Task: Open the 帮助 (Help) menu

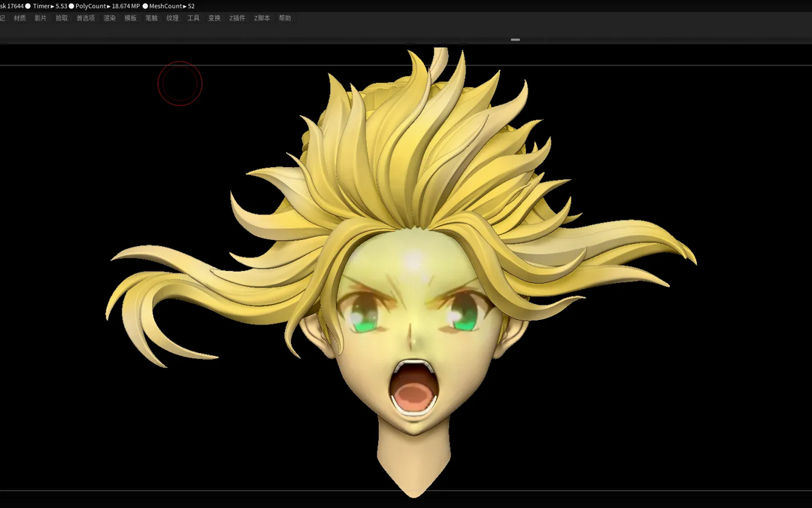Action: [285, 18]
